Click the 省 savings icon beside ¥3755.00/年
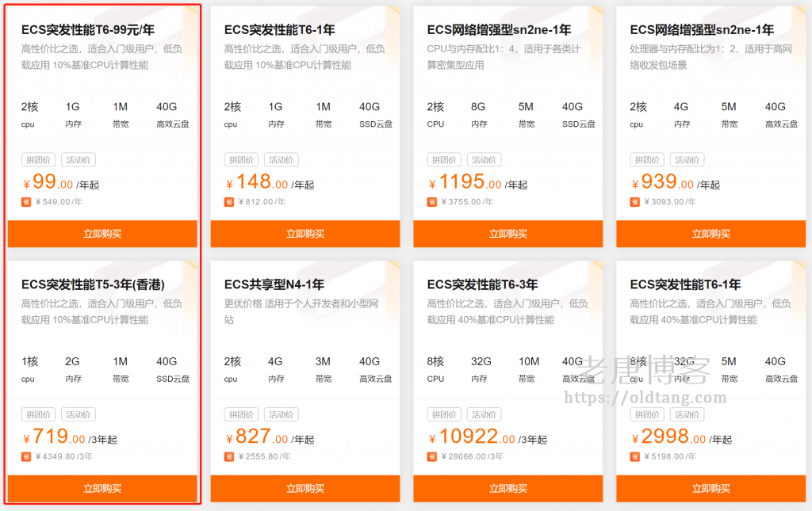Image resolution: width=812 pixels, height=511 pixels. [432, 202]
